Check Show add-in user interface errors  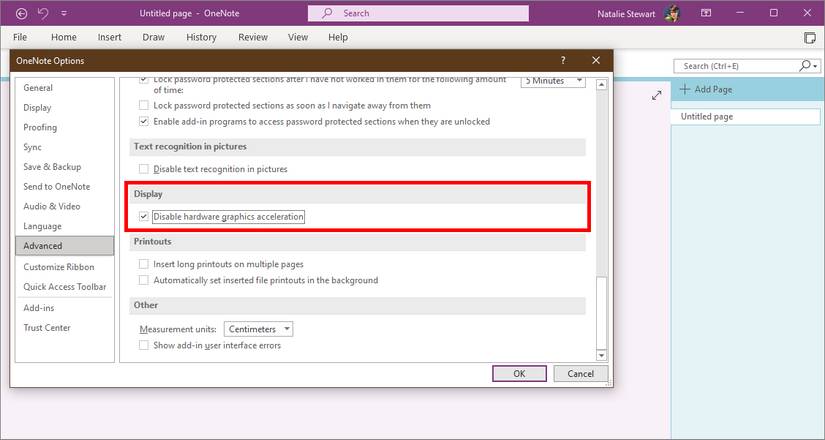tap(144, 345)
